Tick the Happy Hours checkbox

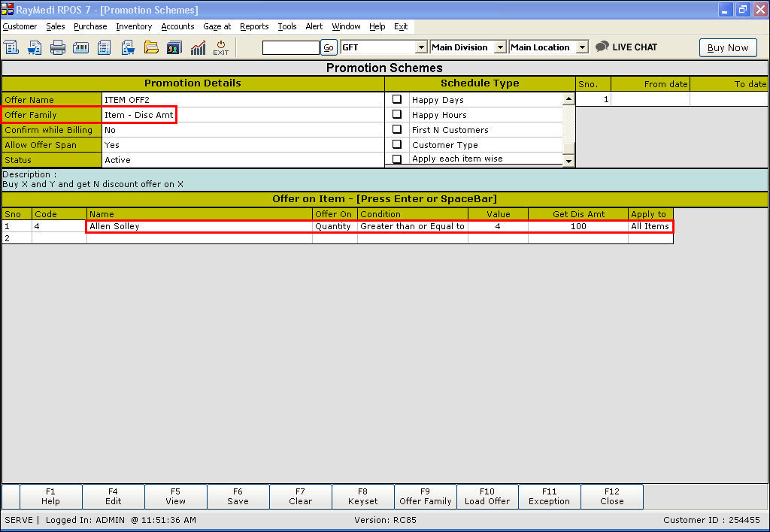click(x=397, y=114)
